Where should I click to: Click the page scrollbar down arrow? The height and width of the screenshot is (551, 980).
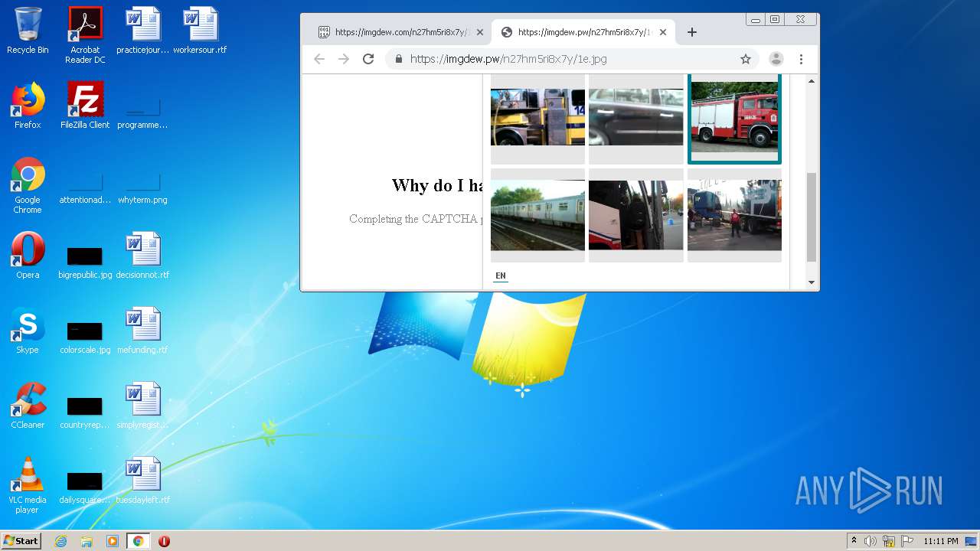click(x=812, y=282)
